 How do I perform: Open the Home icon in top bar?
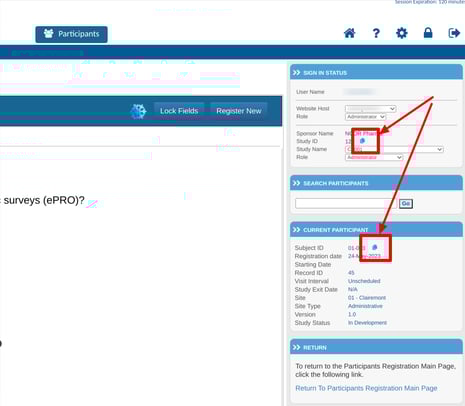[349, 33]
